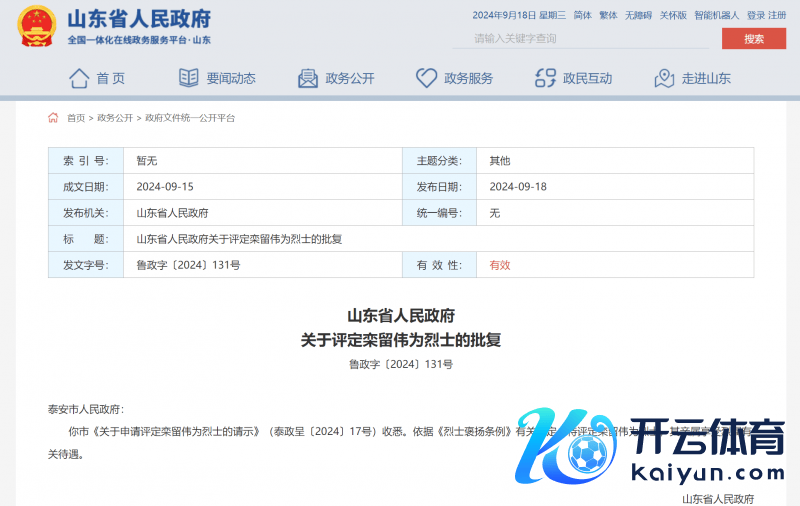Click the breadcrumb home icon
This screenshot has height=506, width=800.
coord(54,118)
